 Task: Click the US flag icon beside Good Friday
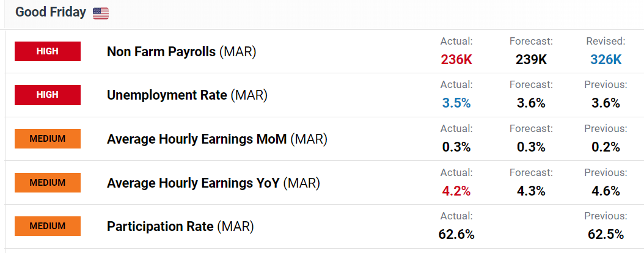point(101,13)
